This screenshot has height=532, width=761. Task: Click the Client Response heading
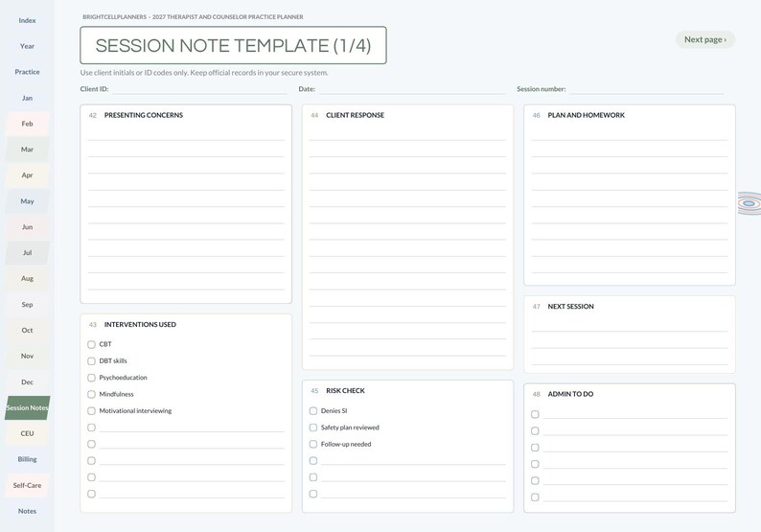point(356,115)
